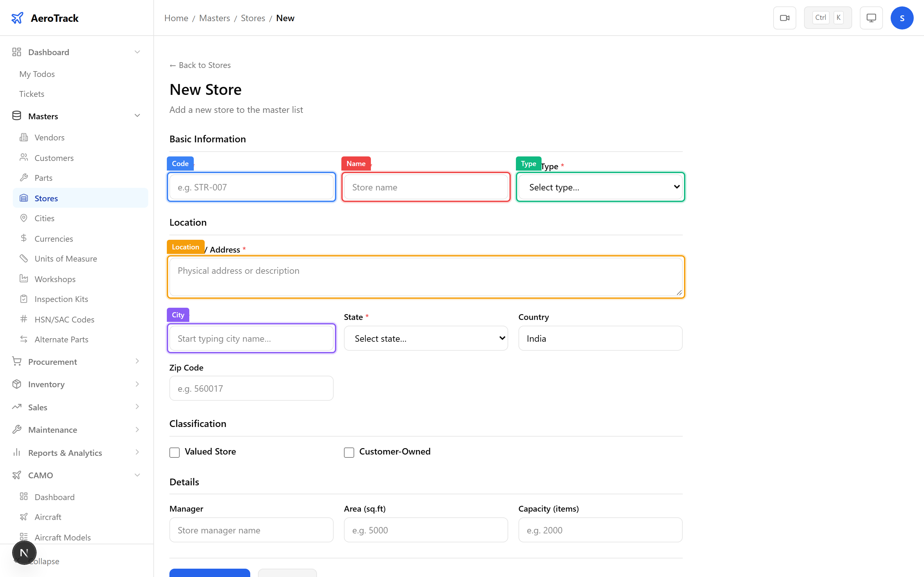Check the Customer-Owned option
Viewport: 924px width, 577px height.
[x=349, y=452]
